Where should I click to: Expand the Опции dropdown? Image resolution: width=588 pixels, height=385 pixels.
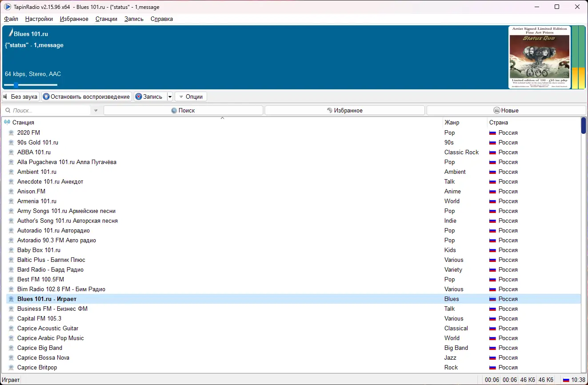point(191,96)
